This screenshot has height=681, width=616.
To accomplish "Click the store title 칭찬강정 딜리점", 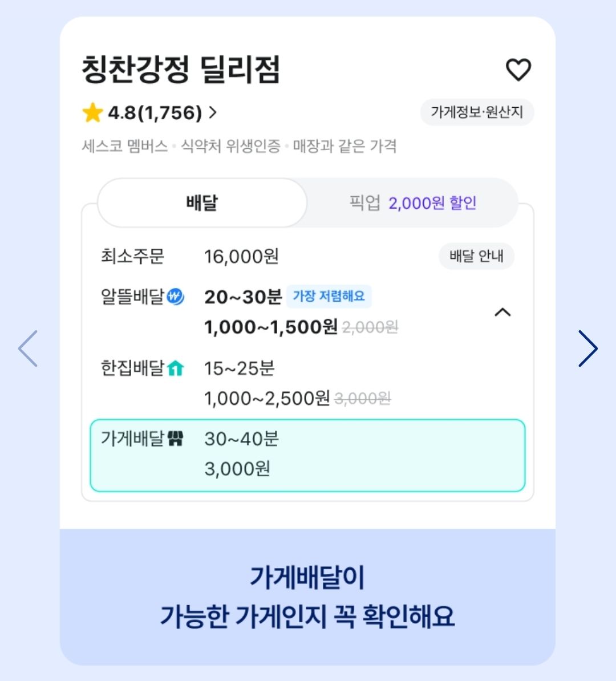I will coord(181,70).
